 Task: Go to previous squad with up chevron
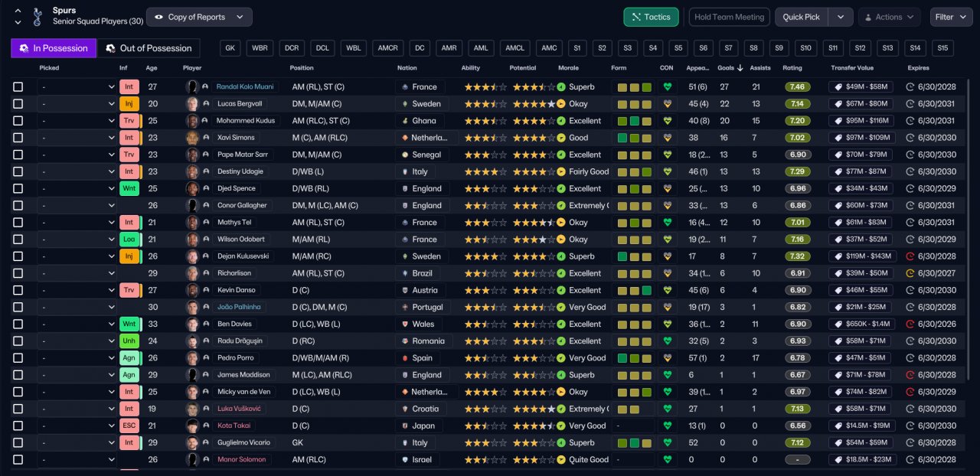pos(18,11)
